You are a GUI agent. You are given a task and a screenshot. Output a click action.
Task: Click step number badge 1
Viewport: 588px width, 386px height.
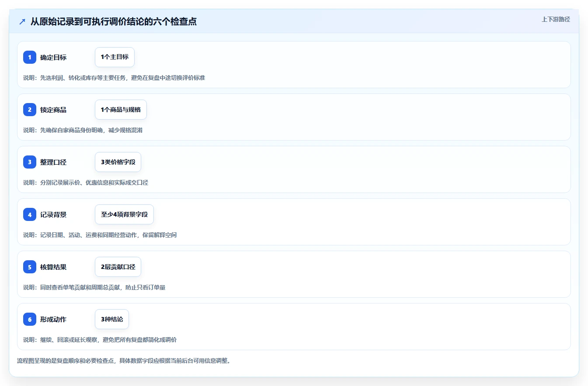point(30,57)
